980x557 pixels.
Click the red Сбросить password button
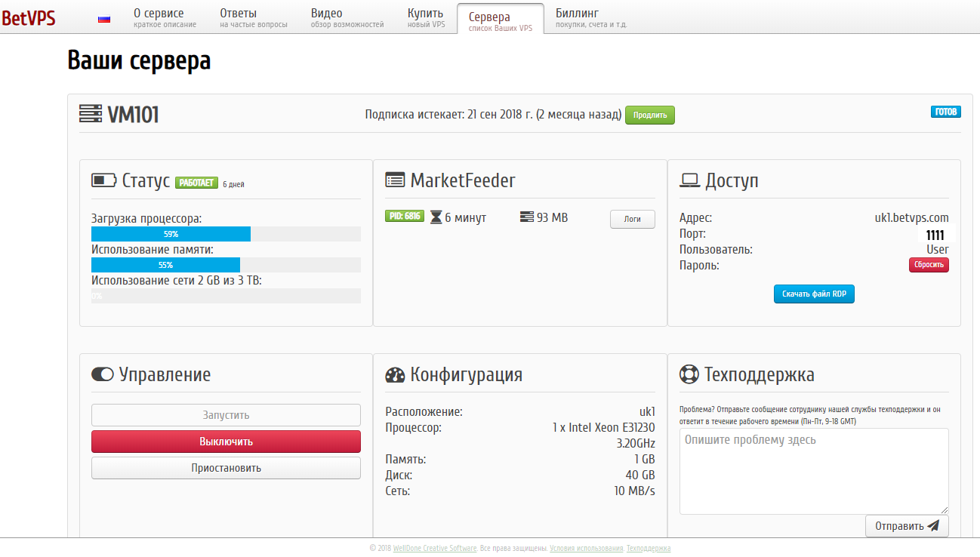tap(929, 265)
